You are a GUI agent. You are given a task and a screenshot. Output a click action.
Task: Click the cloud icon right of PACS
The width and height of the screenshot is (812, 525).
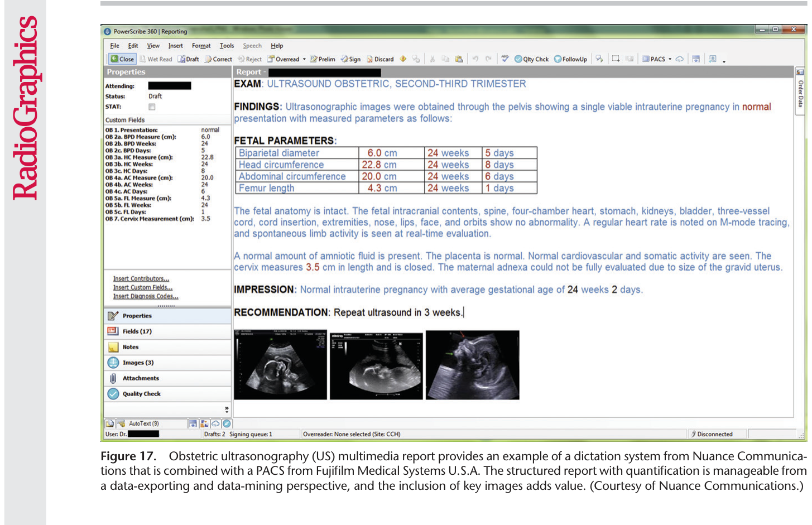coord(680,59)
